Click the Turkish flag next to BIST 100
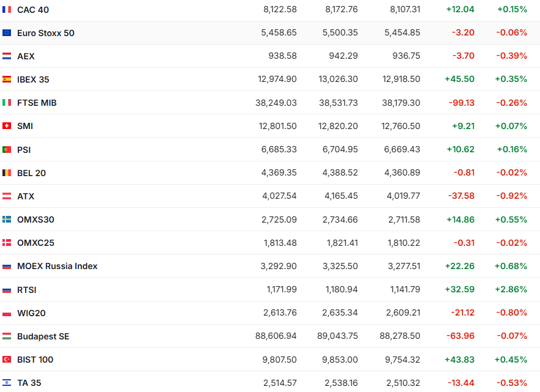 [x=7, y=360]
